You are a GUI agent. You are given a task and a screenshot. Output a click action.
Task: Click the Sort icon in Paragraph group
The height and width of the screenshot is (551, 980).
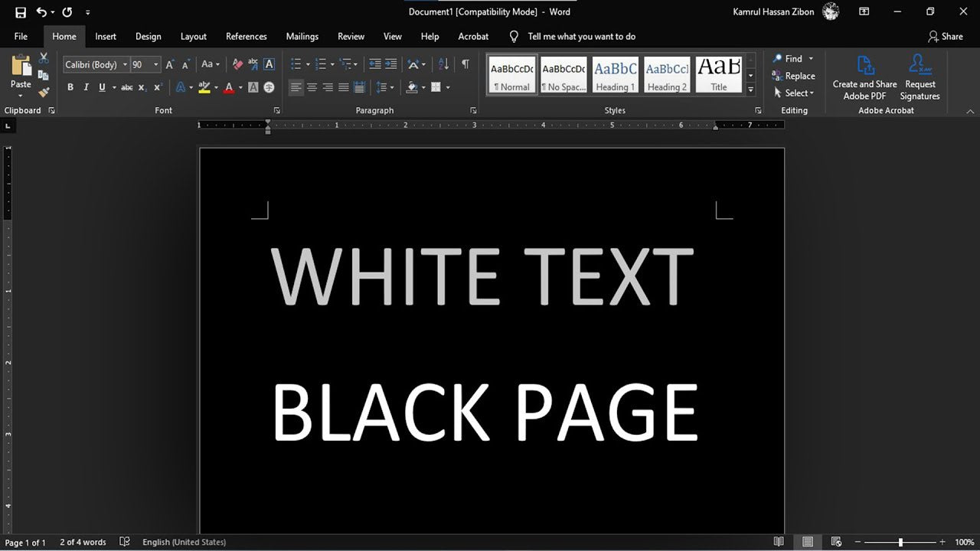pos(443,65)
